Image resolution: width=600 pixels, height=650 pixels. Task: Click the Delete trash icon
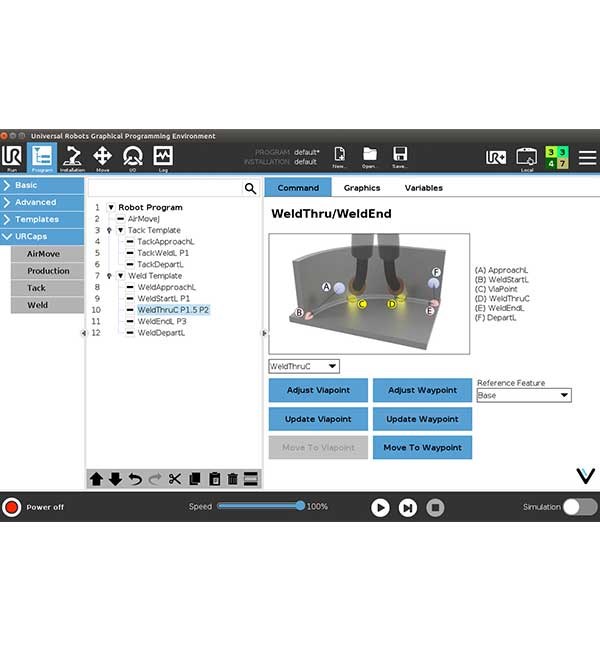pos(233,479)
